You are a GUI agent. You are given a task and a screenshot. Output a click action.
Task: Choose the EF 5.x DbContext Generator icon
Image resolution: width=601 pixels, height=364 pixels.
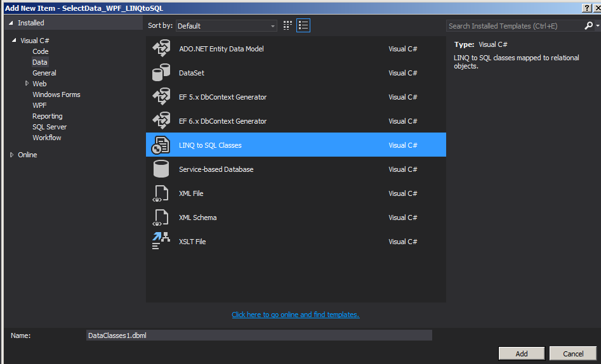(x=161, y=97)
